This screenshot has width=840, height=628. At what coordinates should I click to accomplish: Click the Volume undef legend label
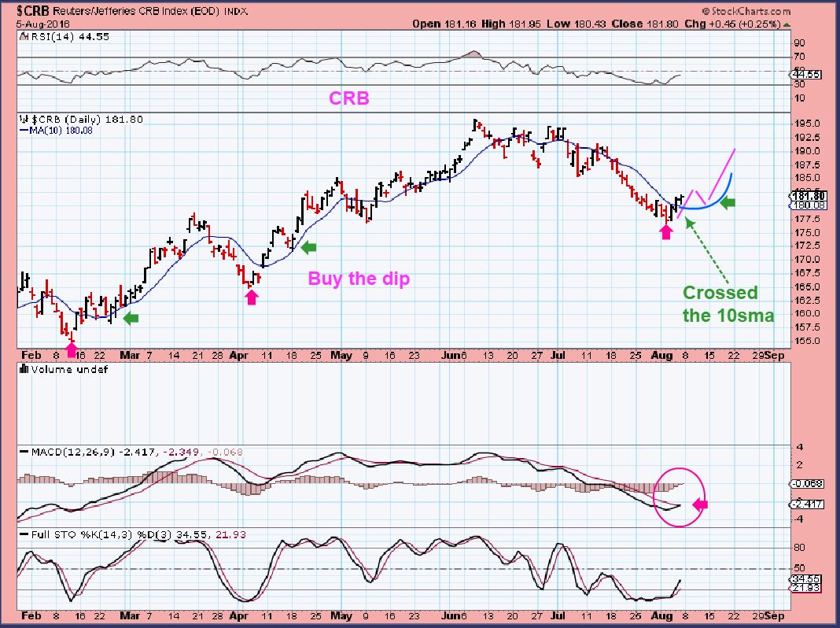(70, 369)
